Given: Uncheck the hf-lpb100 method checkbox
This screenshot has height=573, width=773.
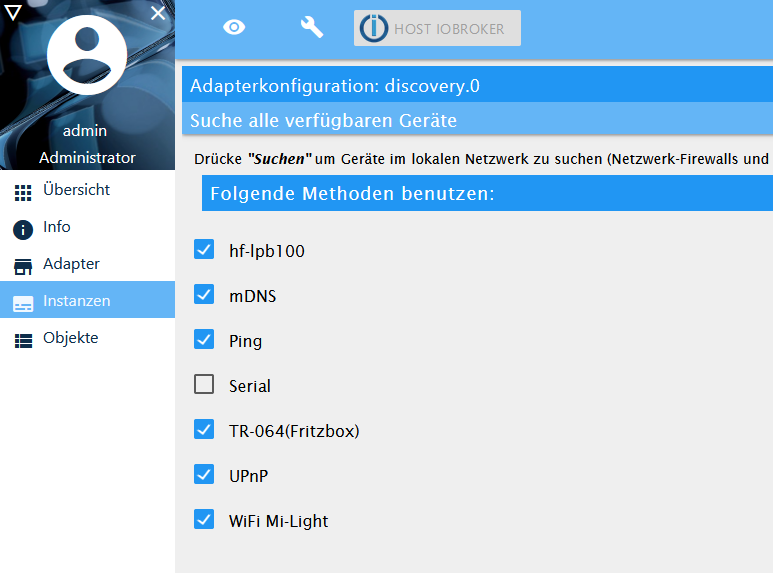Looking at the screenshot, I should coord(204,250).
